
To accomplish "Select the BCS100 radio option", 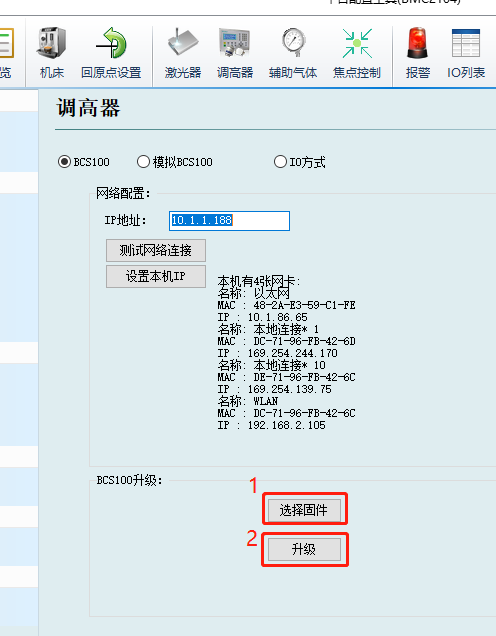I will pyautogui.click(x=84, y=162).
